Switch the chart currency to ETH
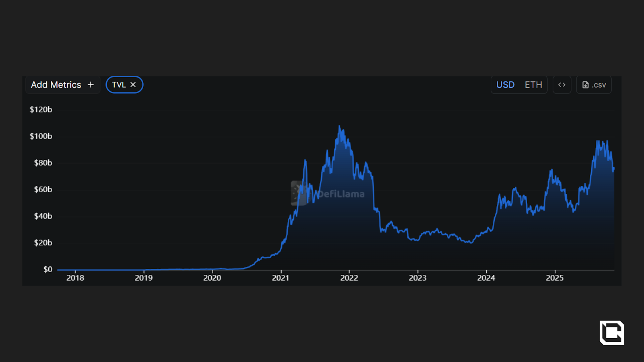 point(533,85)
